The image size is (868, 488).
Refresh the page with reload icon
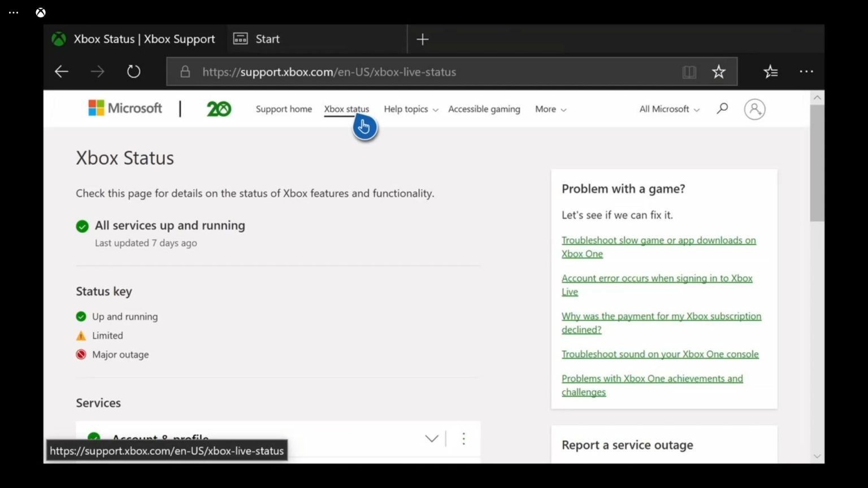click(x=133, y=72)
